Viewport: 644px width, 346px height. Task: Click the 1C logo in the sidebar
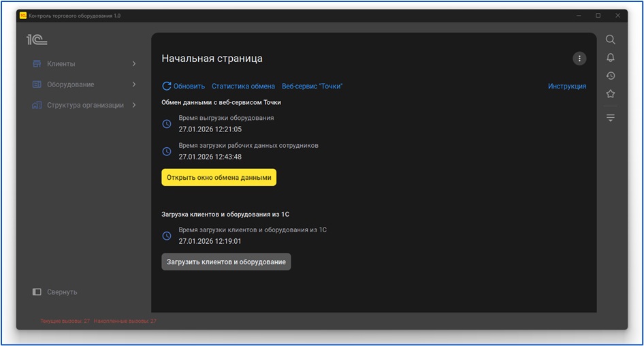pos(37,40)
